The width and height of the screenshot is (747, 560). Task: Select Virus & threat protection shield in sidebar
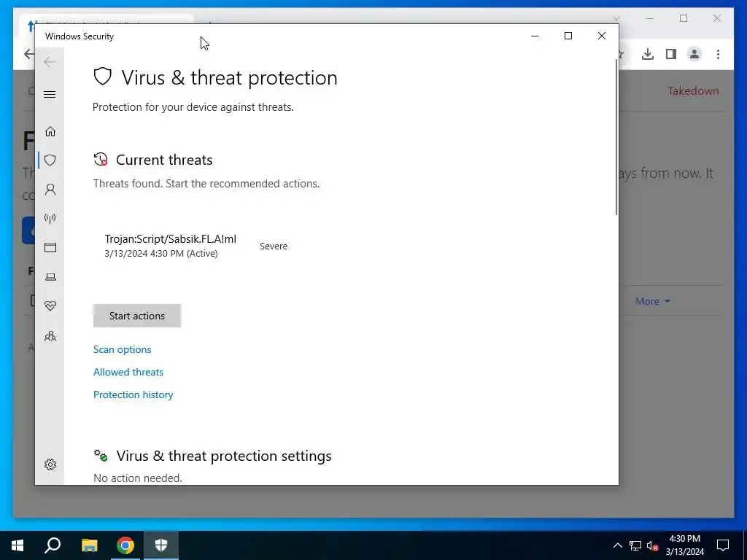coord(50,160)
